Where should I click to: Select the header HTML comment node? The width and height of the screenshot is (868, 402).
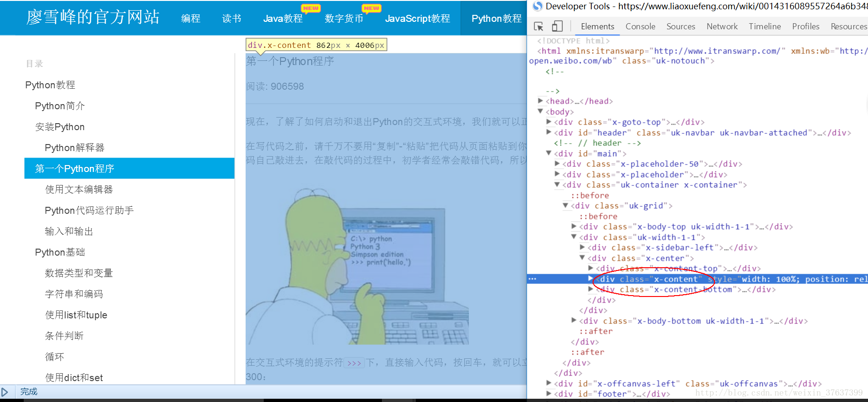pos(597,143)
